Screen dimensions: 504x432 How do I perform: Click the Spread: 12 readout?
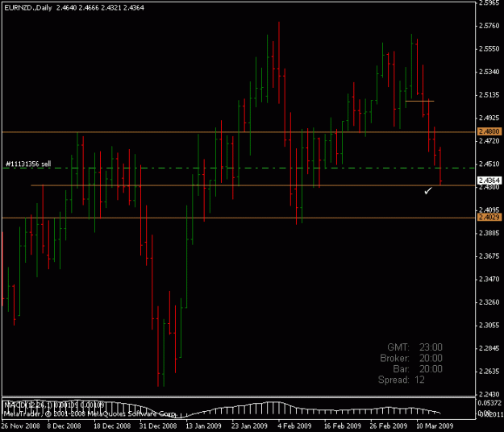(x=402, y=380)
